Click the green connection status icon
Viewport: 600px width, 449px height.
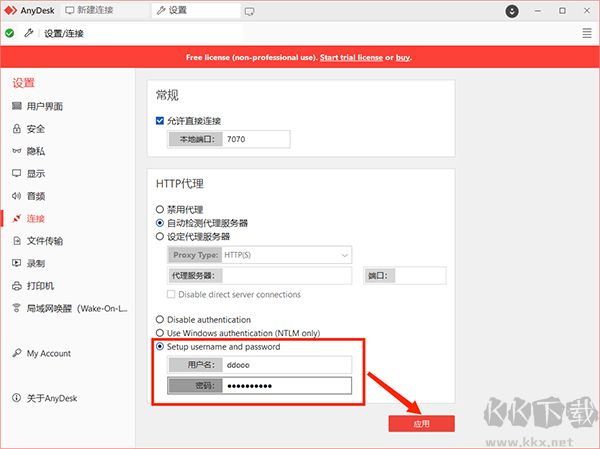(10, 33)
